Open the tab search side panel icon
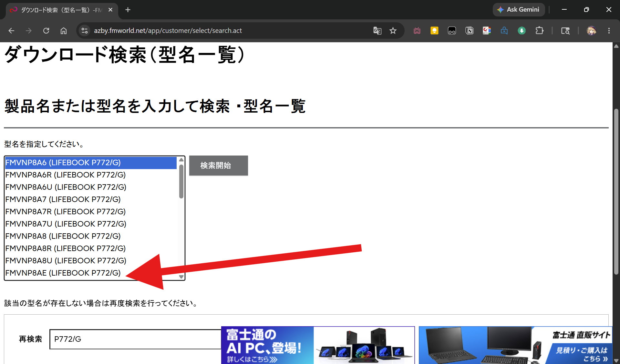 coord(565,31)
